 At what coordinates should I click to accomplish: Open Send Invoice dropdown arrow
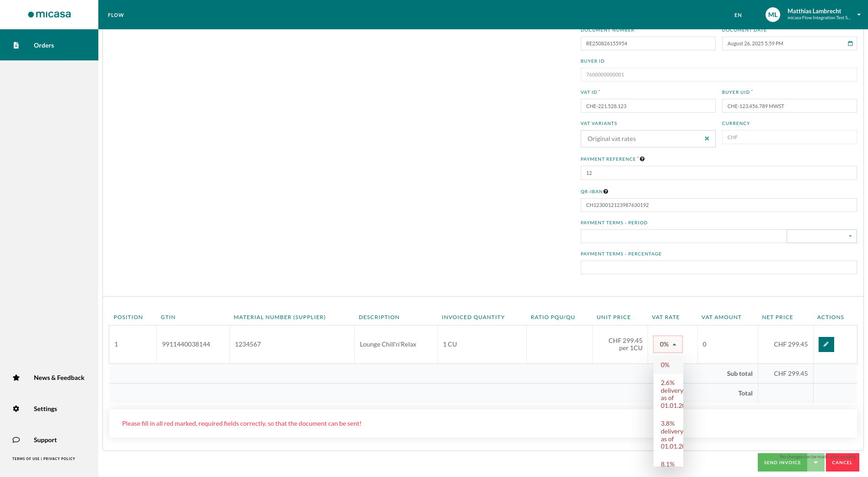tap(815, 462)
